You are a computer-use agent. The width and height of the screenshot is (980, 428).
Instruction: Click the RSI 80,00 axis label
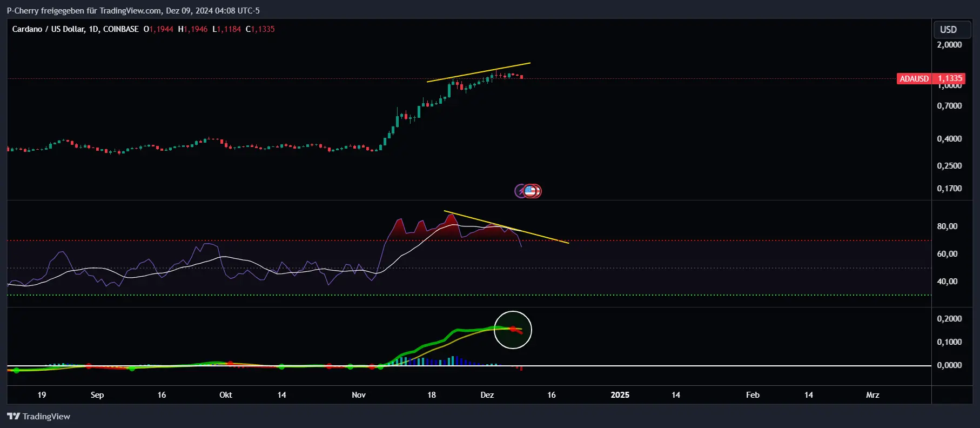pos(947,226)
